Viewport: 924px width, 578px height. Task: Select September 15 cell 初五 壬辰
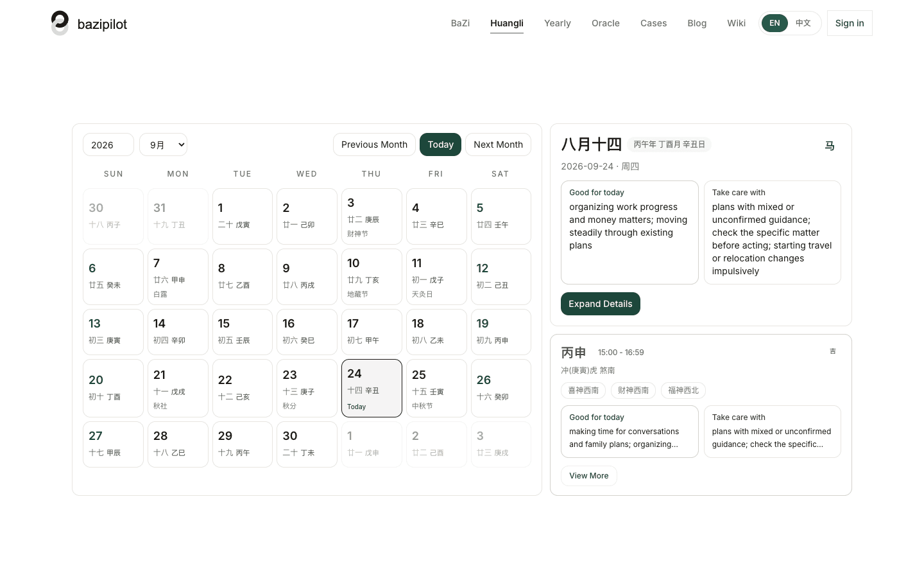[x=243, y=332]
